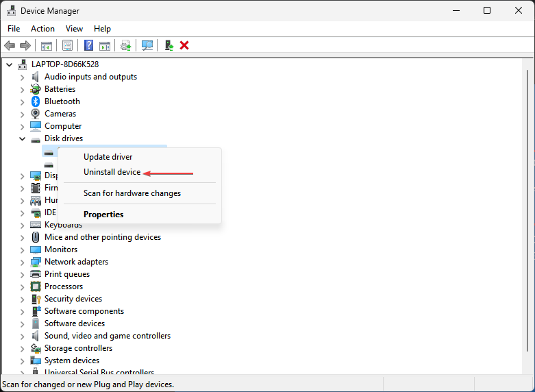Choose Uninstall device from the context menu

coord(140,172)
